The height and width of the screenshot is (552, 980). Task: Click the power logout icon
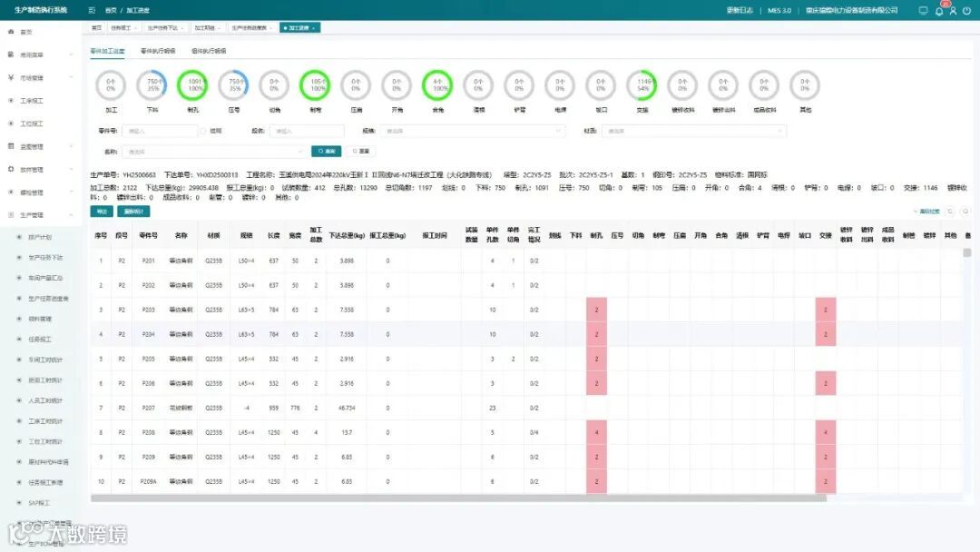pos(967,11)
